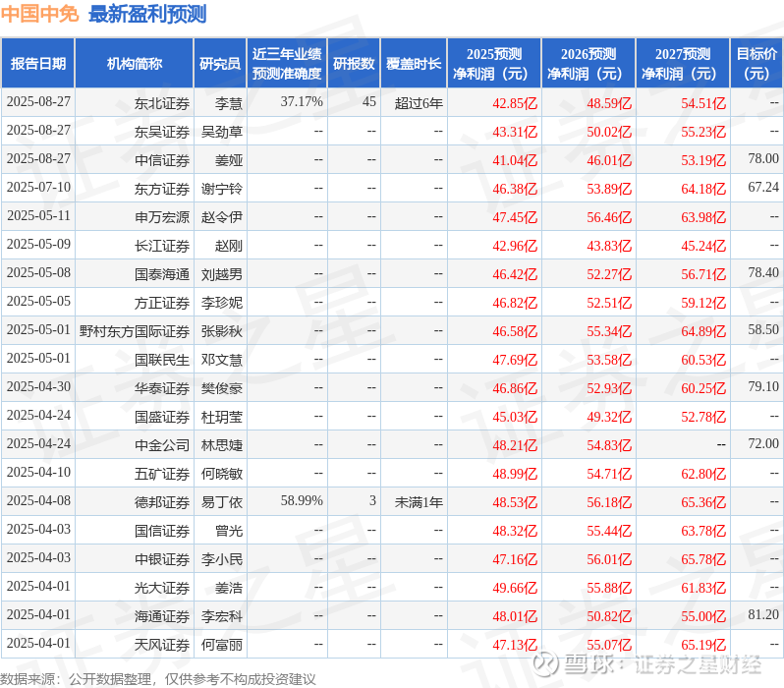Click the 58.50 target price
This screenshot has height=688, width=784.
click(x=763, y=329)
